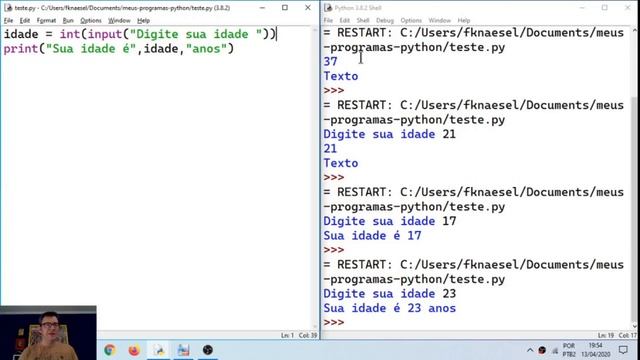
Task: Click "Sua idade é" string in code
Action: pos(91,49)
